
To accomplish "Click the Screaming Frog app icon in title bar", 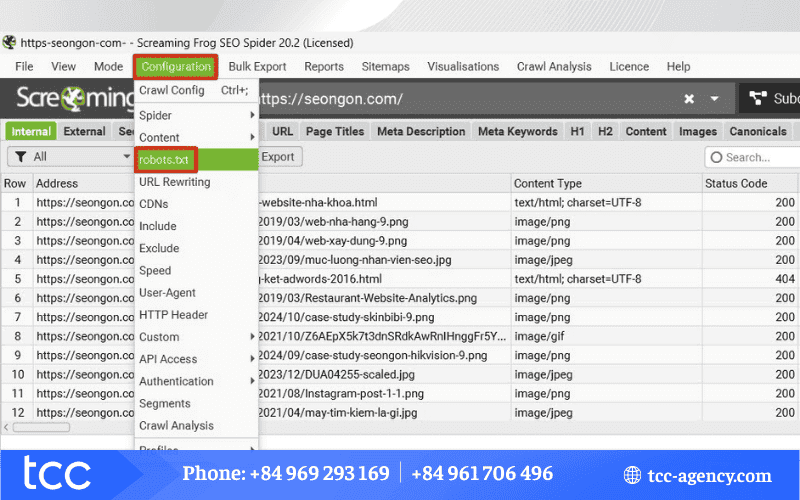I will point(9,42).
